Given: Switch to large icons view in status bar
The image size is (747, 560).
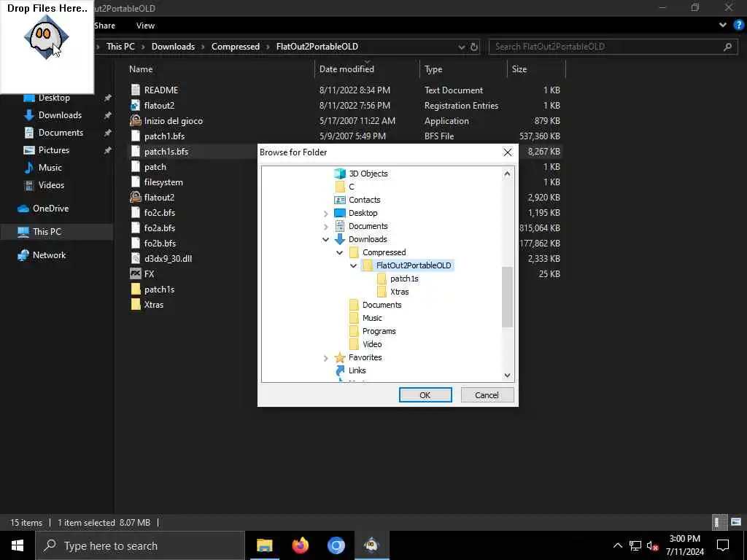Looking at the screenshot, I should tap(735, 522).
